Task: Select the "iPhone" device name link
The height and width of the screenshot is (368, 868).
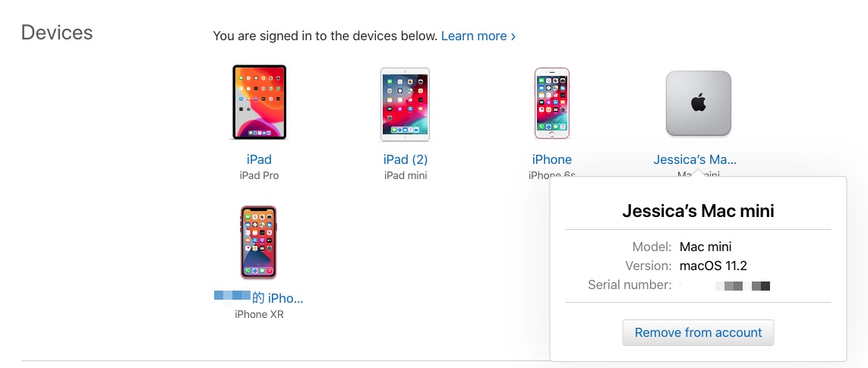Action: click(552, 159)
